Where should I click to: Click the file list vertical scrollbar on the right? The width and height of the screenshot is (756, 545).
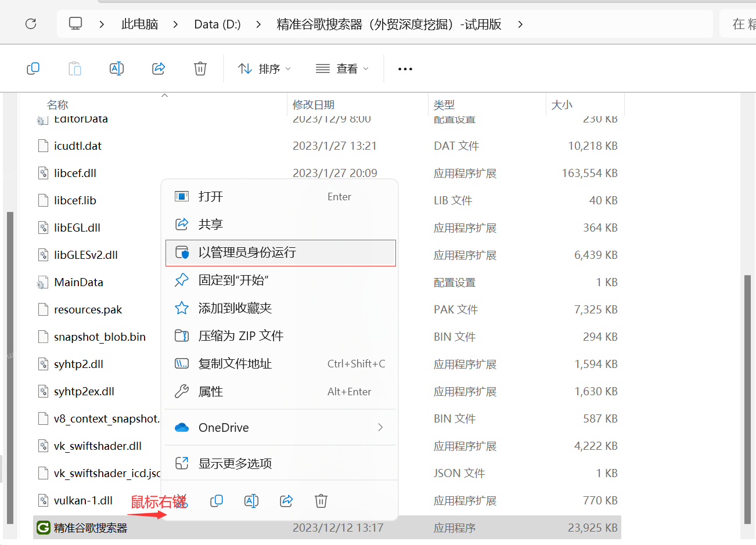pyautogui.click(x=747, y=399)
